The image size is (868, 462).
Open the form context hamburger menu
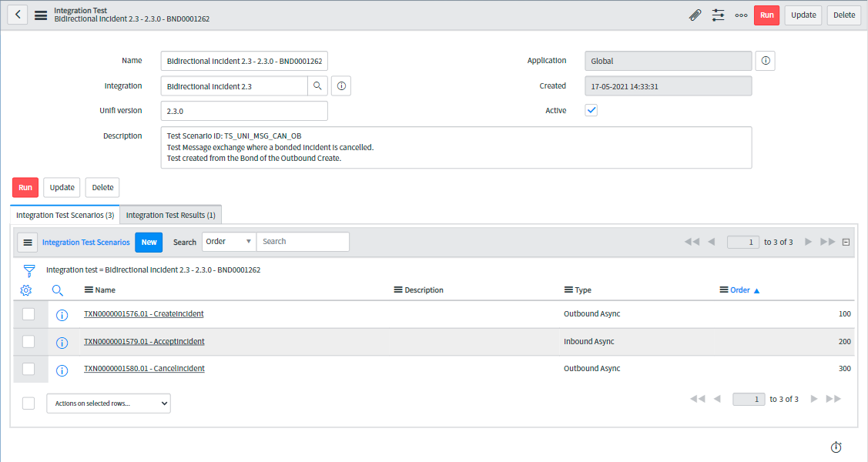(x=41, y=15)
